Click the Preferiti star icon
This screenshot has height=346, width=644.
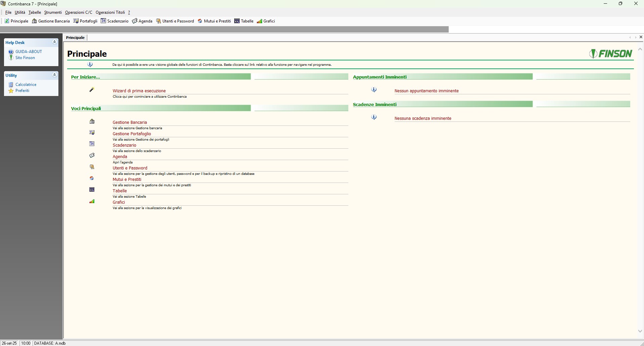[11, 91]
